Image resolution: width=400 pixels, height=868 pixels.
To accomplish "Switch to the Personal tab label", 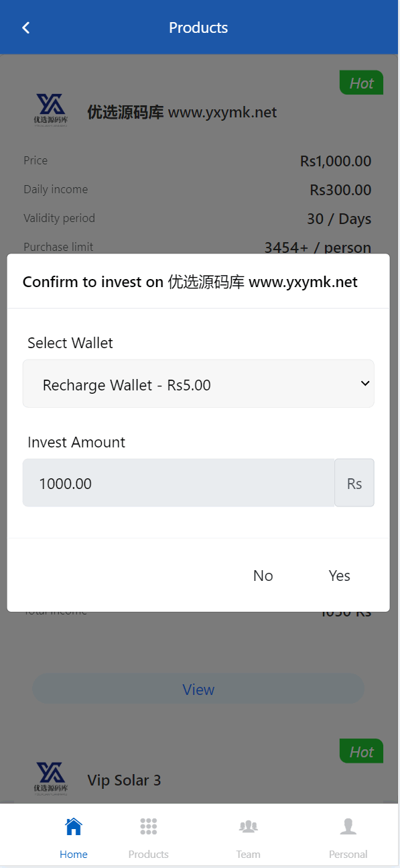I will (348, 854).
